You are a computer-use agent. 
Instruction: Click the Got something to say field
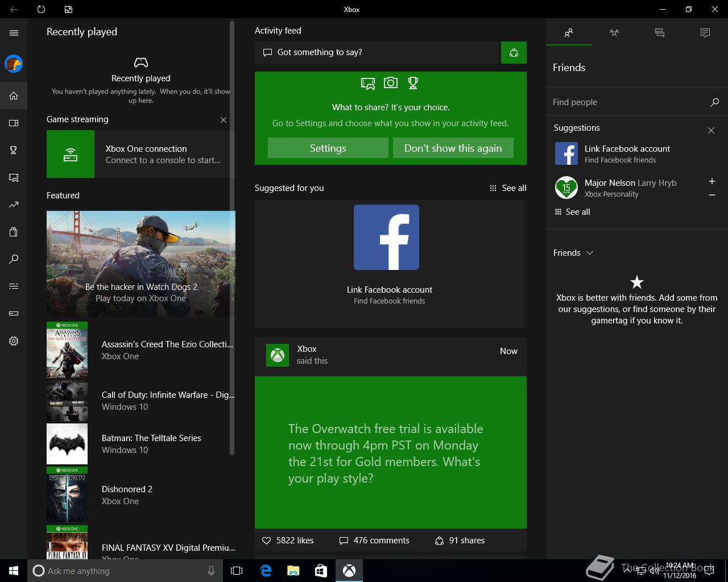[x=377, y=52]
